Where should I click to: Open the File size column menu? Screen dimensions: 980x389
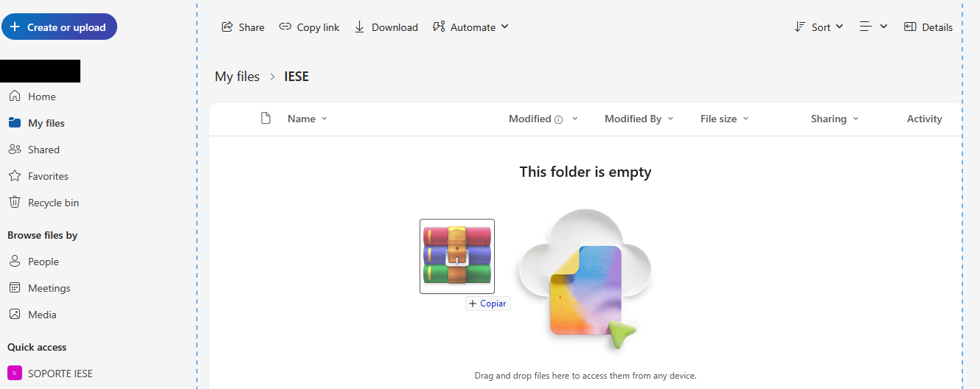(724, 119)
